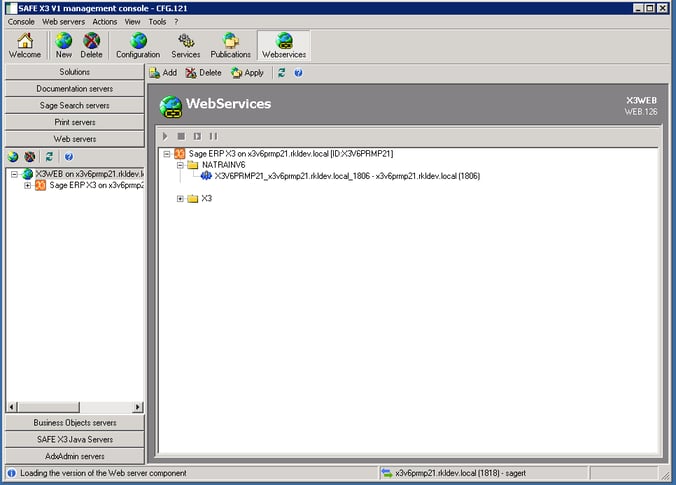This screenshot has height=485, width=676.
Task: Collapse the X3WEB server tree node
Action: click(14, 174)
